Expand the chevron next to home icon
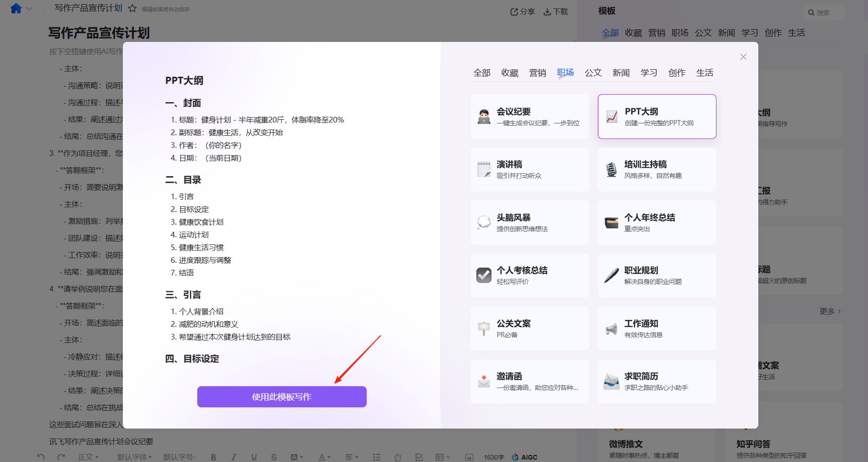868x462 pixels. (x=29, y=8)
